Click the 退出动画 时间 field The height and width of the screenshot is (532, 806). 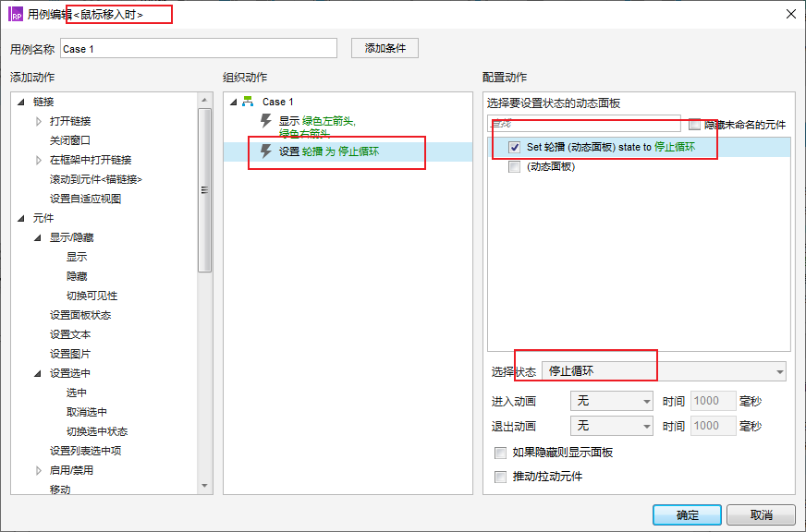[x=714, y=426]
